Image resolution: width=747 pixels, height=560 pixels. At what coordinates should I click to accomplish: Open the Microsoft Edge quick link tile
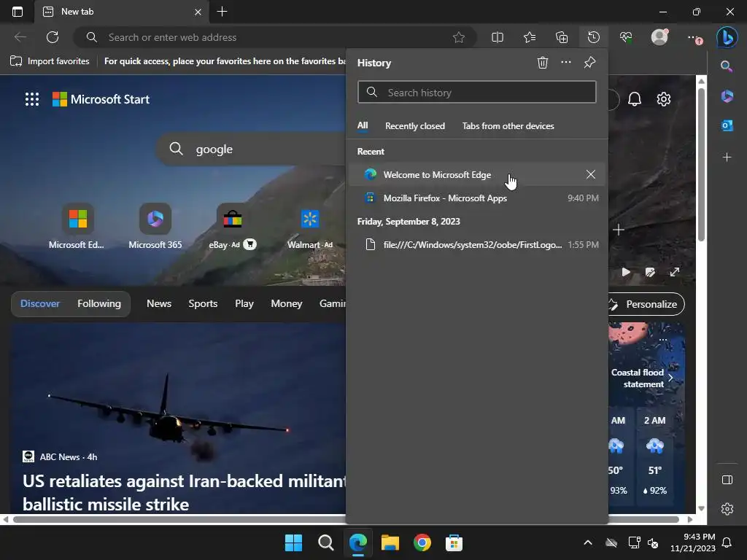[77, 226]
